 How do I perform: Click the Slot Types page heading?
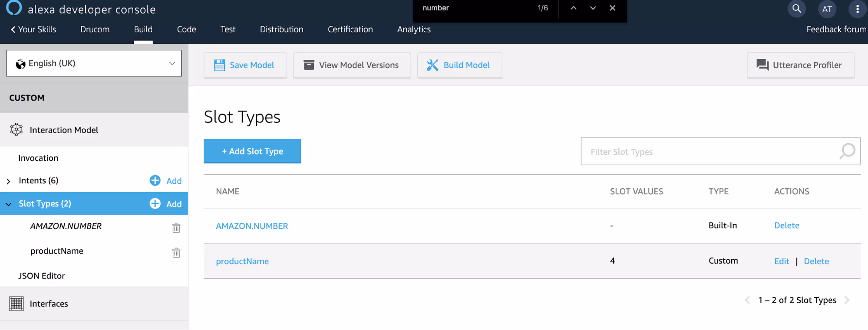pos(242,117)
